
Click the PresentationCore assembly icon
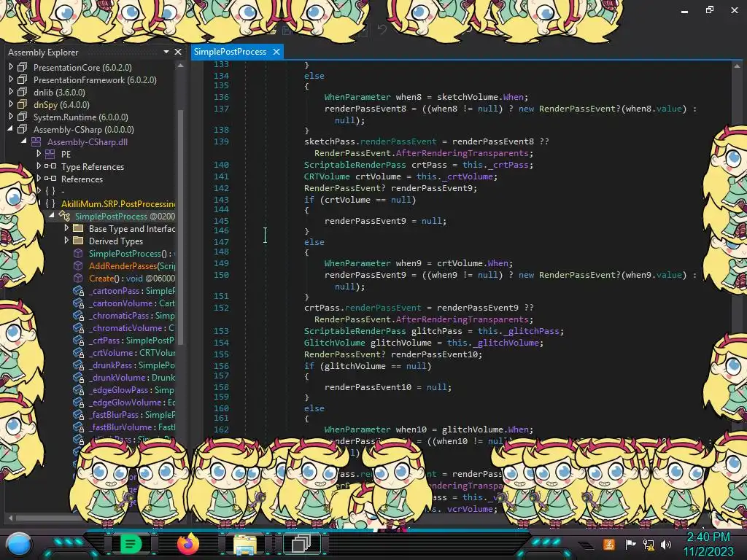point(23,67)
